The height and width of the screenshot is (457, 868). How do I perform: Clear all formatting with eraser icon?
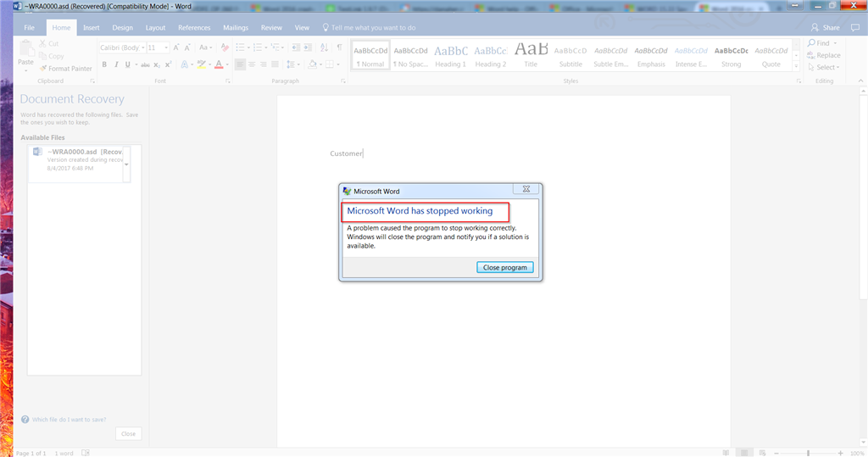(224, 47)
